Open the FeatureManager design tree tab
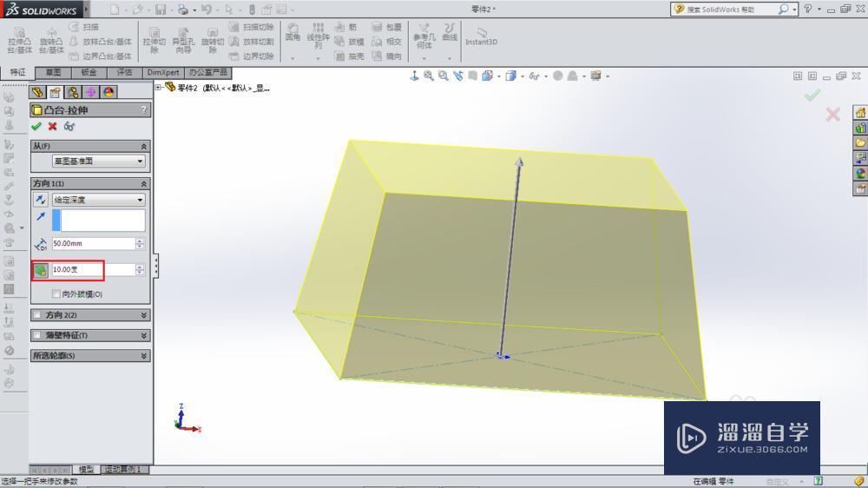868x488 pixels. 37,92
